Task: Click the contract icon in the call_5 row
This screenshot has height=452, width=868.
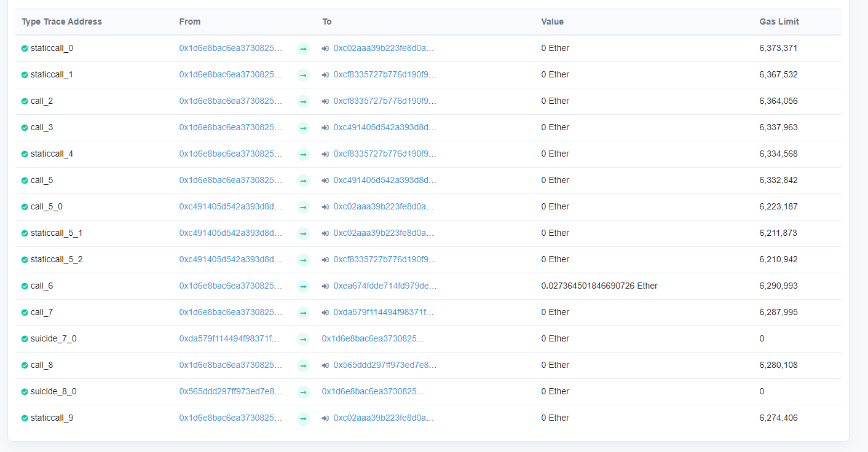Action: click(325, 181)
